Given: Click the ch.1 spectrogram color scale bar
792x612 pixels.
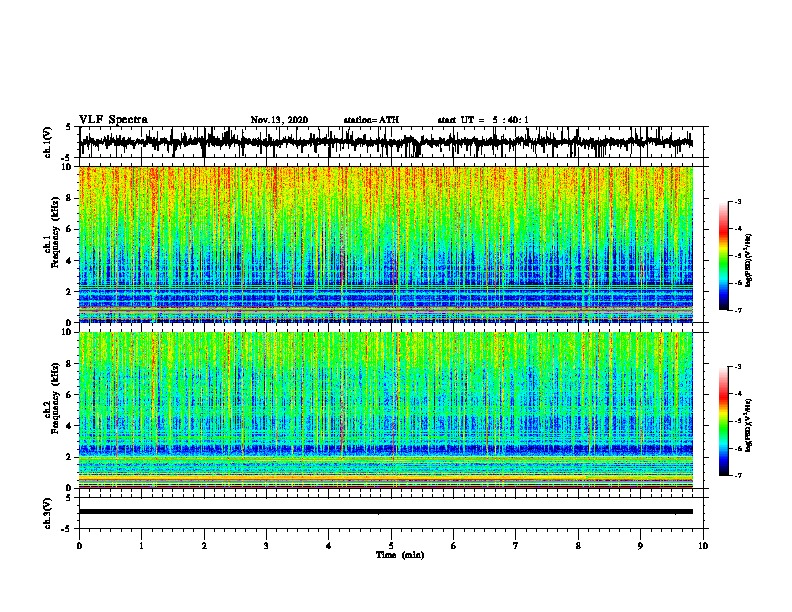Looking at the screenshot, I should pos(723,256).
